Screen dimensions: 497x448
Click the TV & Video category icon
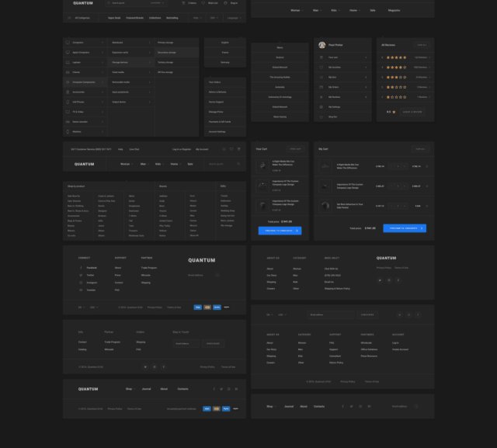[x=68, y=112]
